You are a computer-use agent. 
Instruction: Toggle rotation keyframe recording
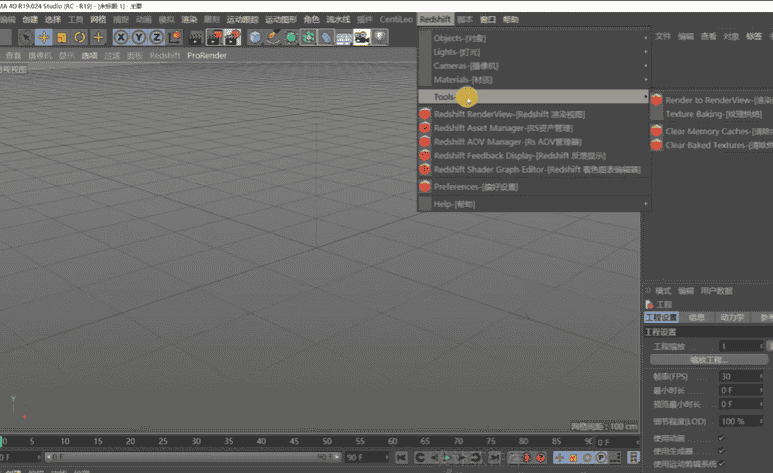(587, 458)
